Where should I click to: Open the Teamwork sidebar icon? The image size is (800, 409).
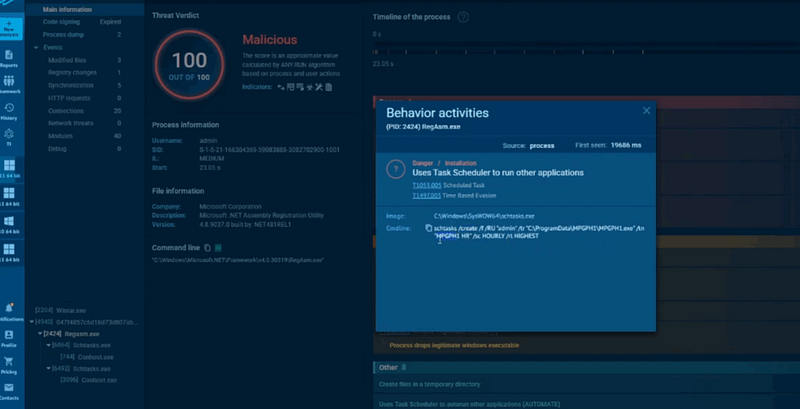[x=9, y=85]
